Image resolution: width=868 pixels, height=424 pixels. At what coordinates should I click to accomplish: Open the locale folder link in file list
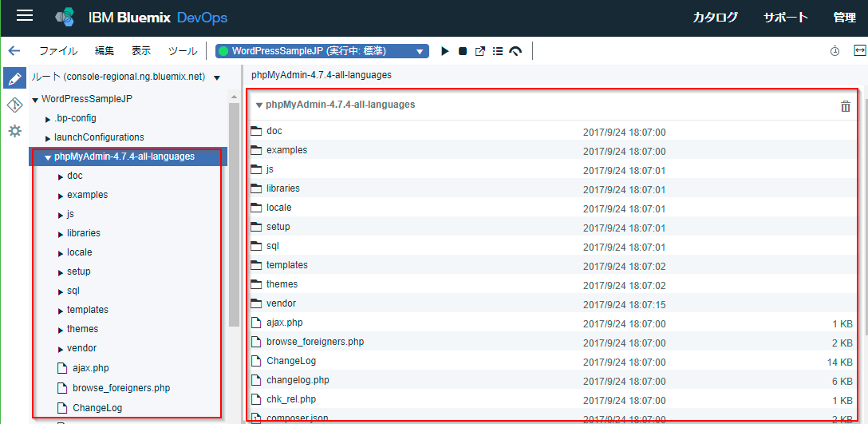(279, 208)
